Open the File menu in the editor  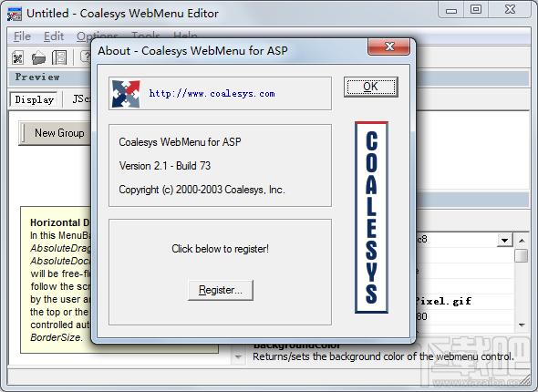[x=22, y=36]
